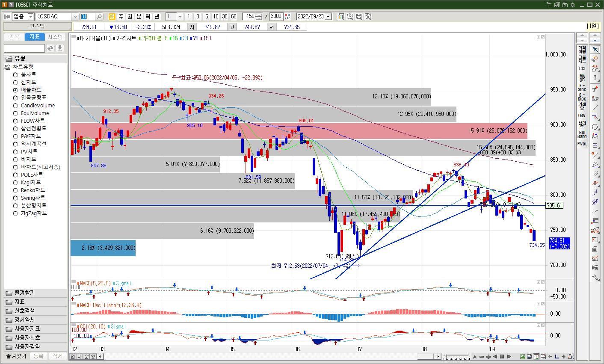Switch to weekly (주) period

pos(121,17)
